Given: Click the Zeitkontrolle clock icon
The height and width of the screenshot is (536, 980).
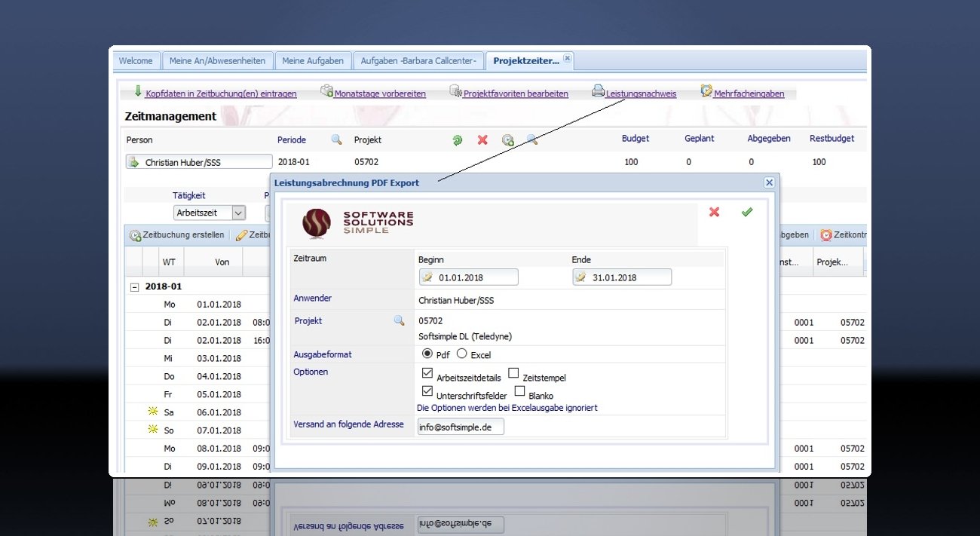Looking at the screenshot, I should coord(826,235).
